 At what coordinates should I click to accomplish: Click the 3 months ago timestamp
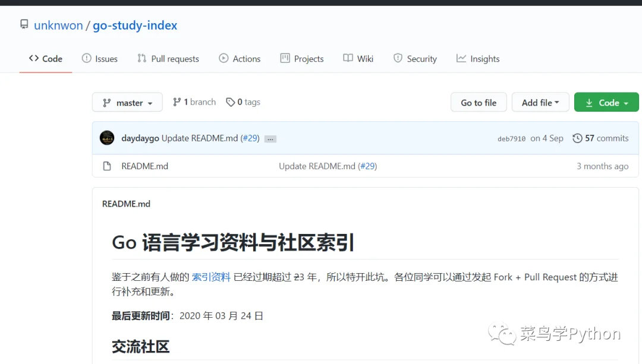point(602,166)
